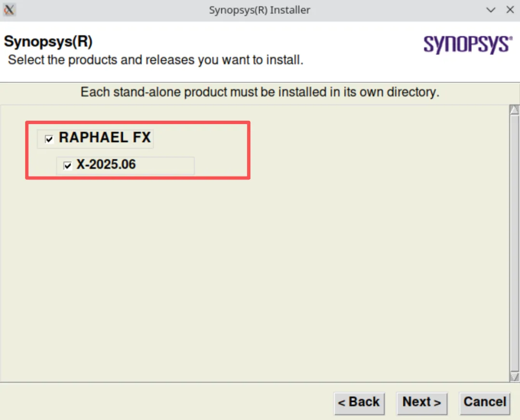Go back with the < Back button
The width and height of the screenshot is (520, 420).
(359, 403)
